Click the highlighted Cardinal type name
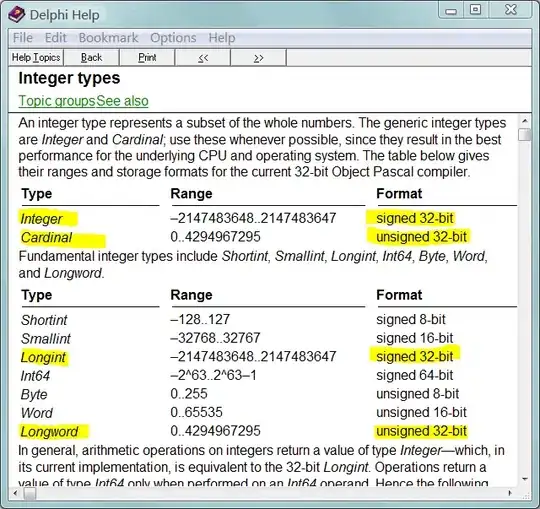540x509 pixels. tap(46, 238)
